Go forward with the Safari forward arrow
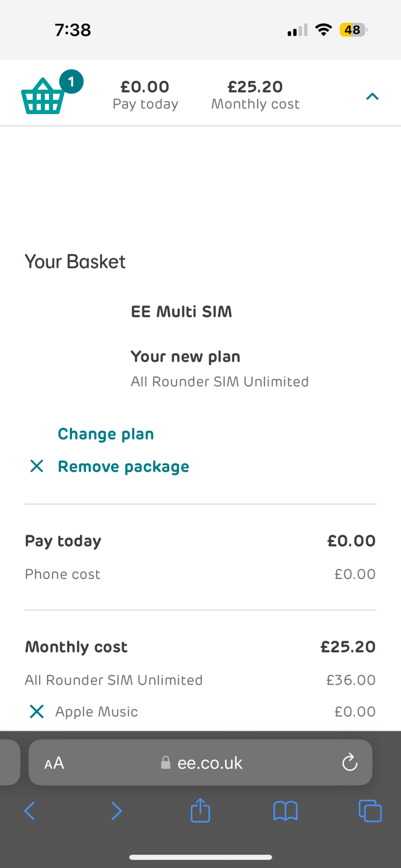The height and width of the screenshot is (868, 401). [116, 811]
